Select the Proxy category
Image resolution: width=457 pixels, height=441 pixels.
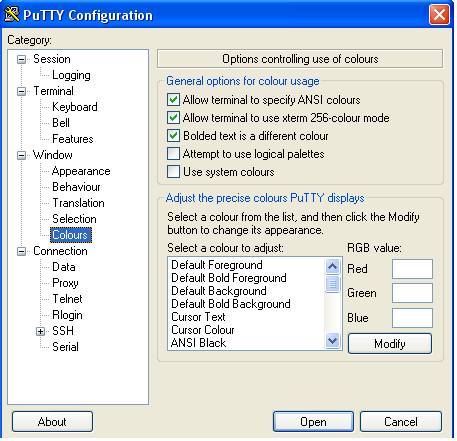pyautogui.click(x=65, y=283)
